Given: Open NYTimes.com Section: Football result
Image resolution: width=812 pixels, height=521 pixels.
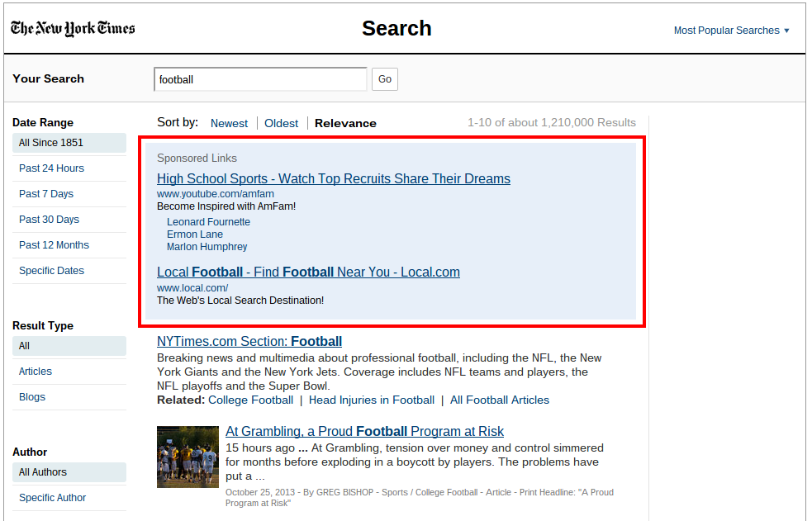Looking at the screenshot, I should pos(249,342).
